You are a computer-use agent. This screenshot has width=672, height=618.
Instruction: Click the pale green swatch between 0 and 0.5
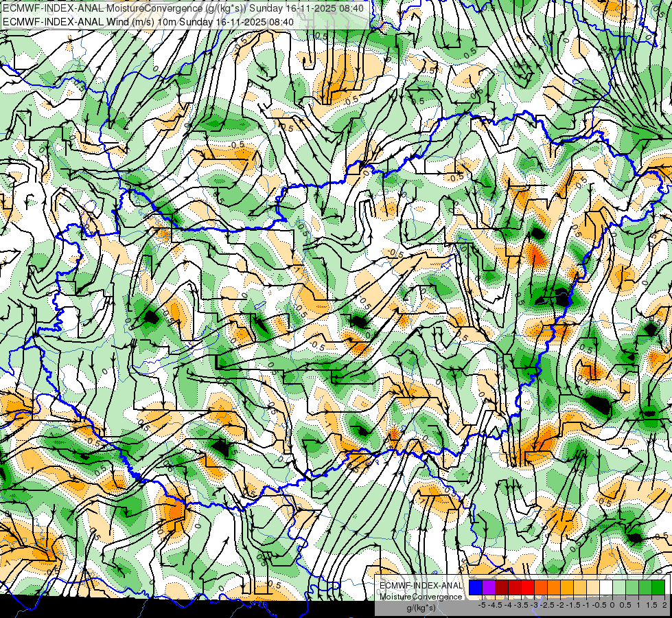pos(619,588)
